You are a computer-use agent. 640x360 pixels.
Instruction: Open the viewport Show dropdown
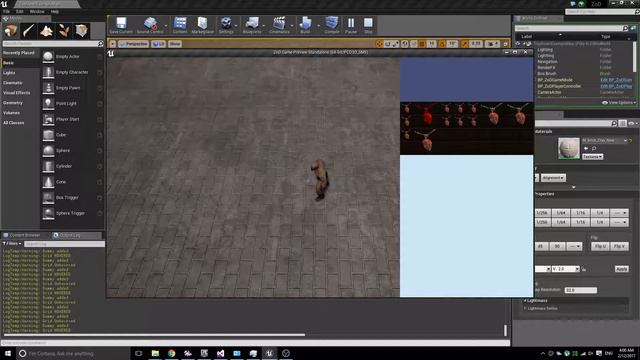tap(175, 44)
